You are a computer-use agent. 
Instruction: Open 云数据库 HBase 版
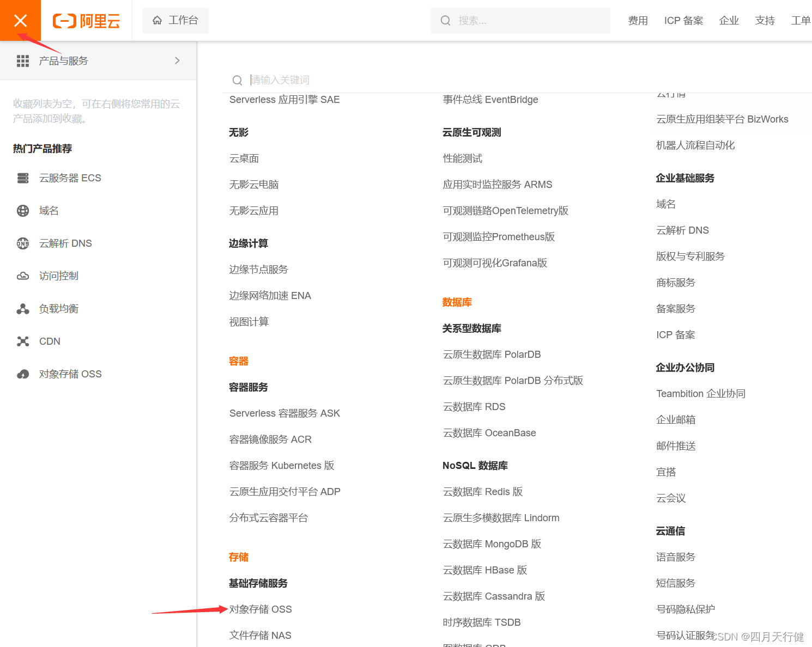(485, 570)
